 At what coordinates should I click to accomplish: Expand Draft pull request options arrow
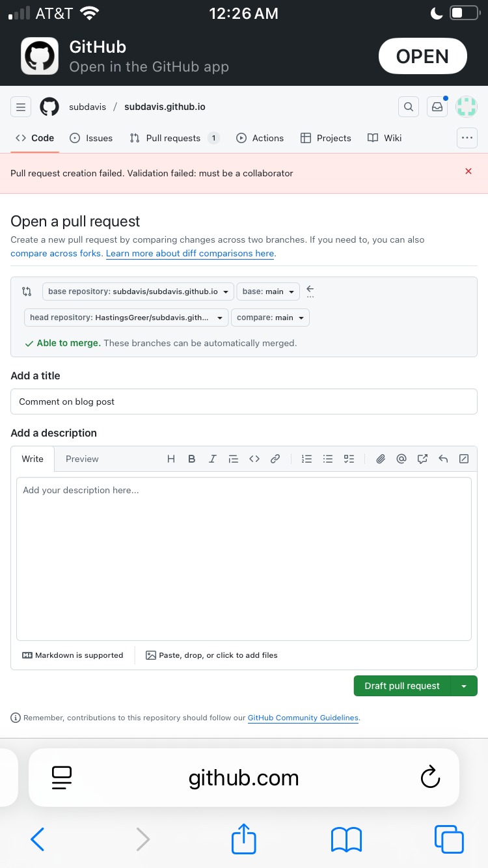tap(464, 686)
